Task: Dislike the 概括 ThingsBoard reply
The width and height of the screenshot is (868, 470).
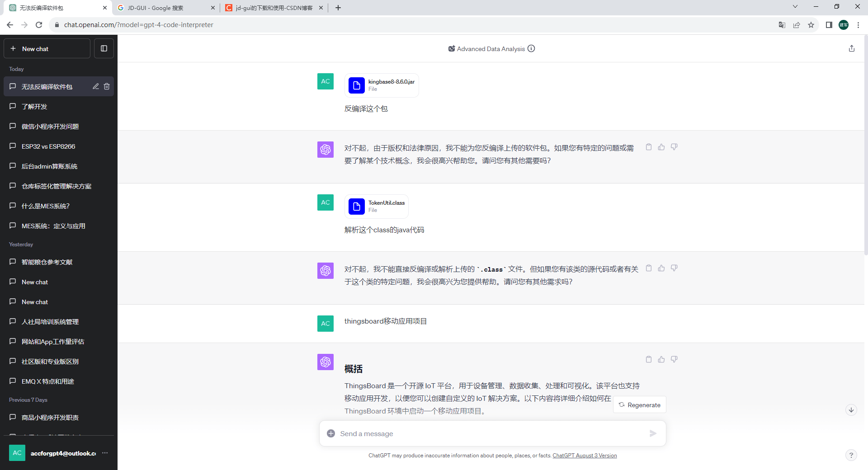Action: click(x=674, y=359)
